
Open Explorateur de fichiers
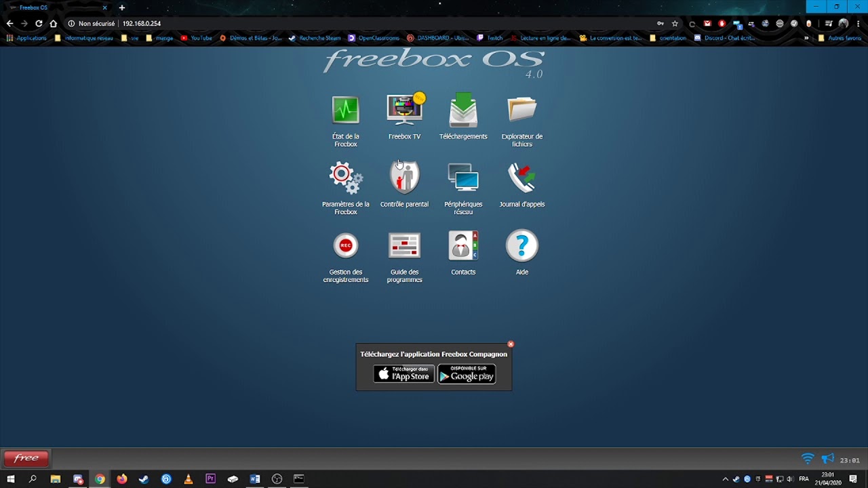pos(522,110)
